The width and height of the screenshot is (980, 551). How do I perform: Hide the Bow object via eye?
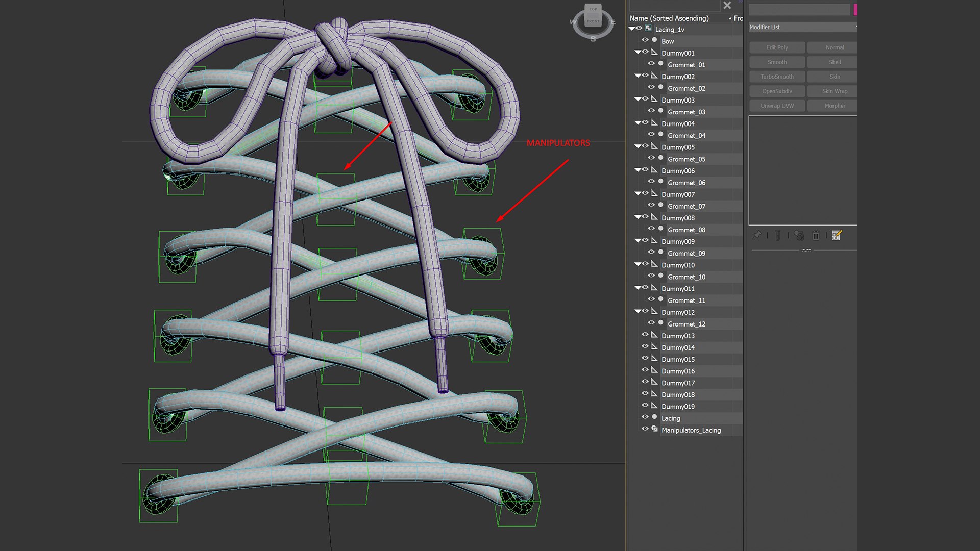(x=645, y=40)
